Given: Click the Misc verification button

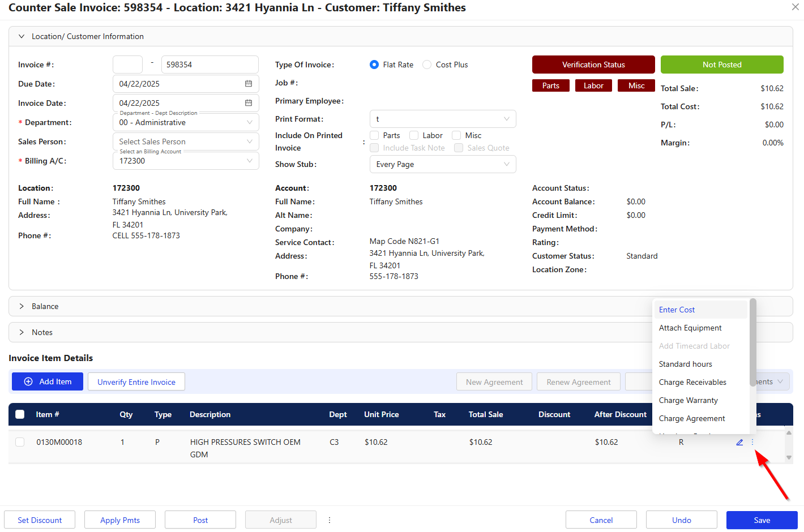Looking at the screenshot, I should (636, 85).
